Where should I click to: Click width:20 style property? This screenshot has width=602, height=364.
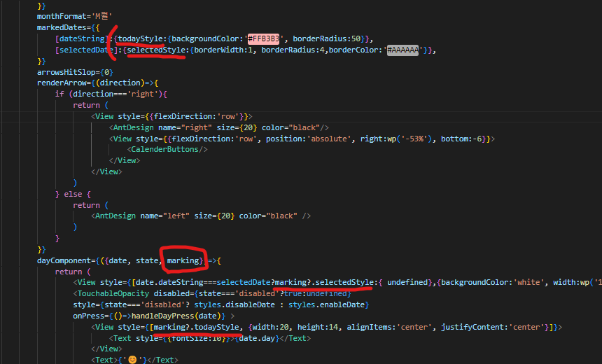point(270,327)
